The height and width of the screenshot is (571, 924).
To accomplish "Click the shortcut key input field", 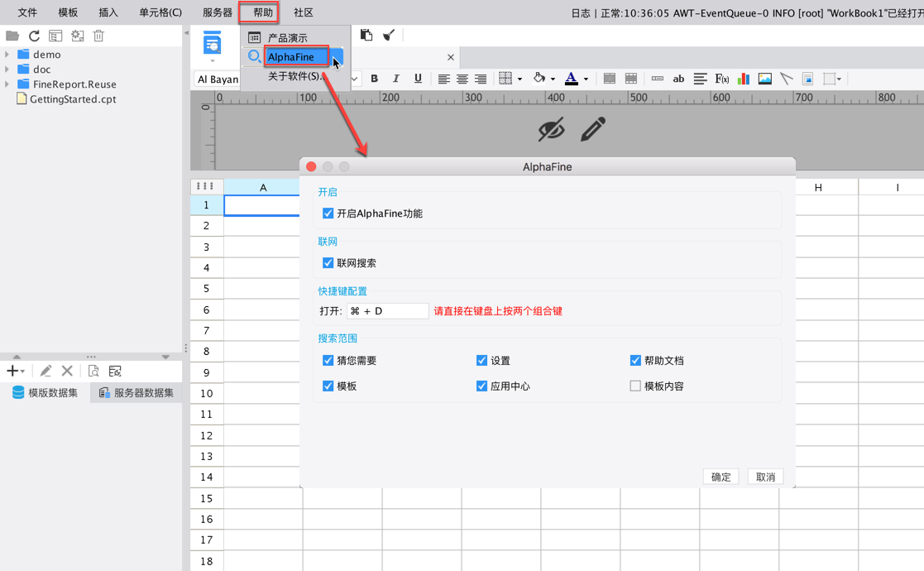I will click(x=387, y=310).
